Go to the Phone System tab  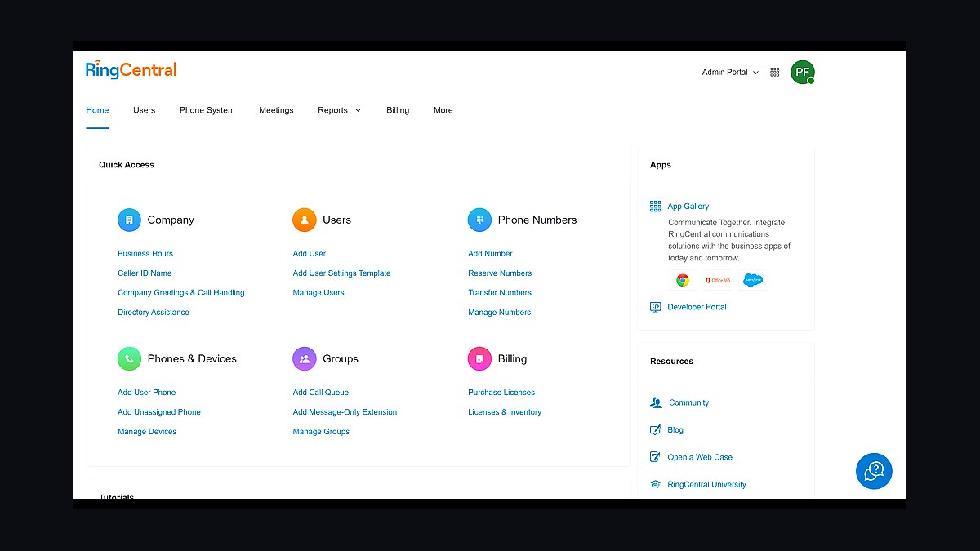click(x=207, y=110)
